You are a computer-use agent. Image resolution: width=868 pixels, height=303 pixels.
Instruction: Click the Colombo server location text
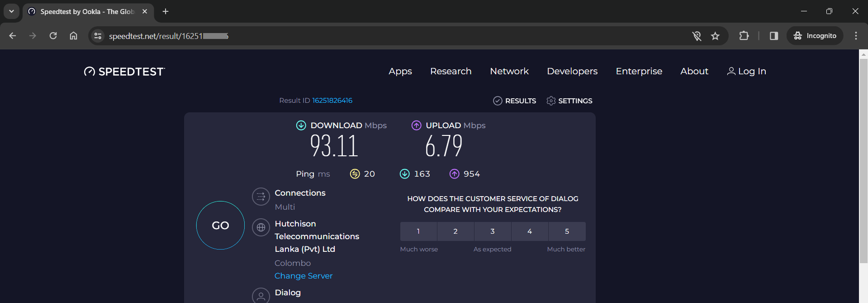[293, 263]
